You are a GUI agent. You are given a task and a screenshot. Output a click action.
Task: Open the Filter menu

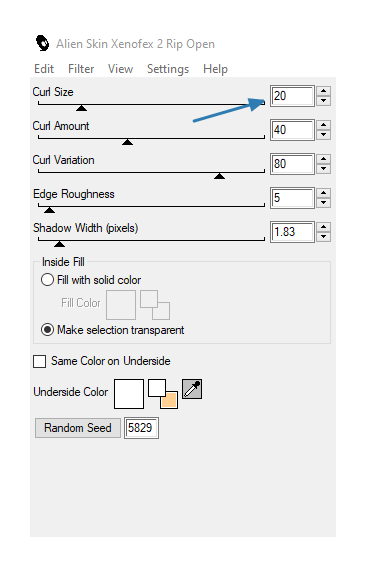tap(81, 69)
